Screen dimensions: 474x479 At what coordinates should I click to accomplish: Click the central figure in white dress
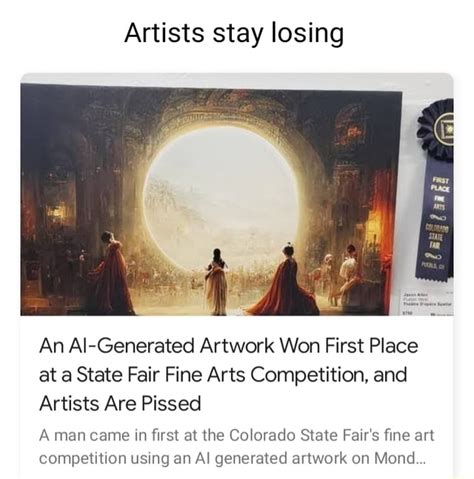coord(216,282)
